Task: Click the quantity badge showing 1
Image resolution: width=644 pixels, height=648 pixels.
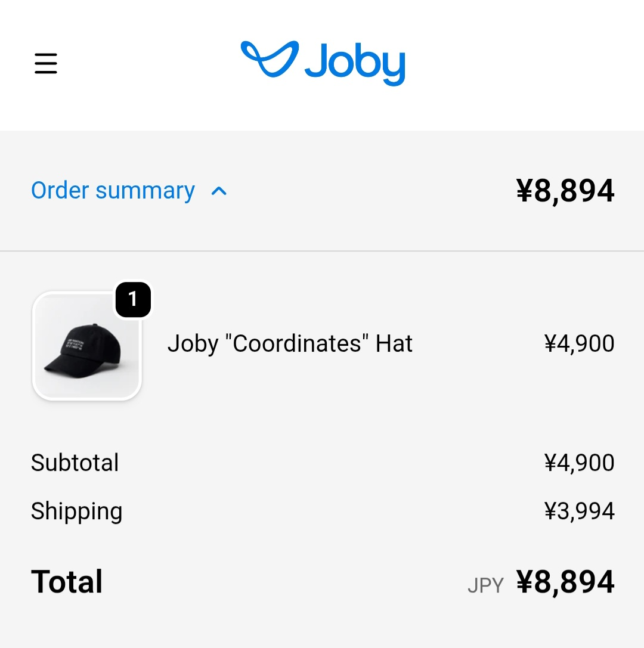Action: pyautogui.click(x=133, y=299)
